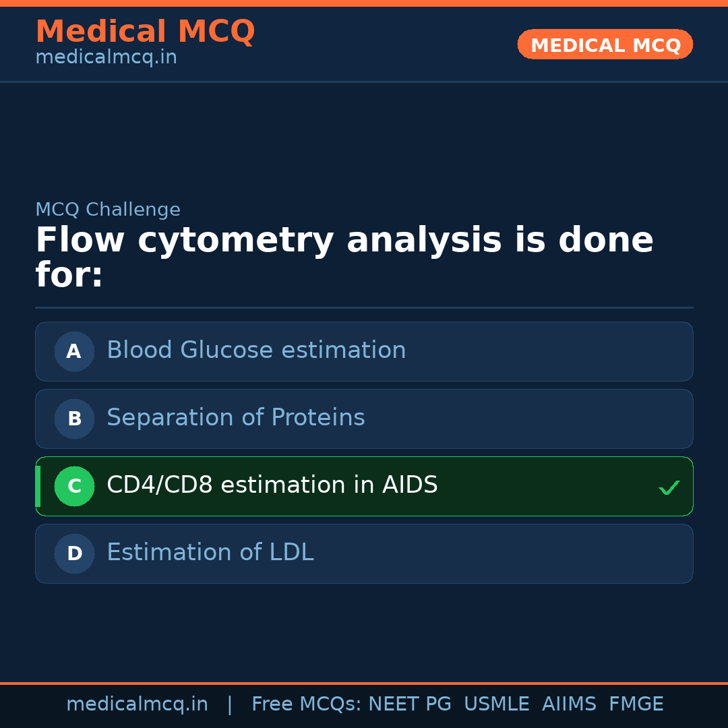Click the letter B option circle
The height and width of the screenshot is (728, 728).
click(x=74, y=419)
